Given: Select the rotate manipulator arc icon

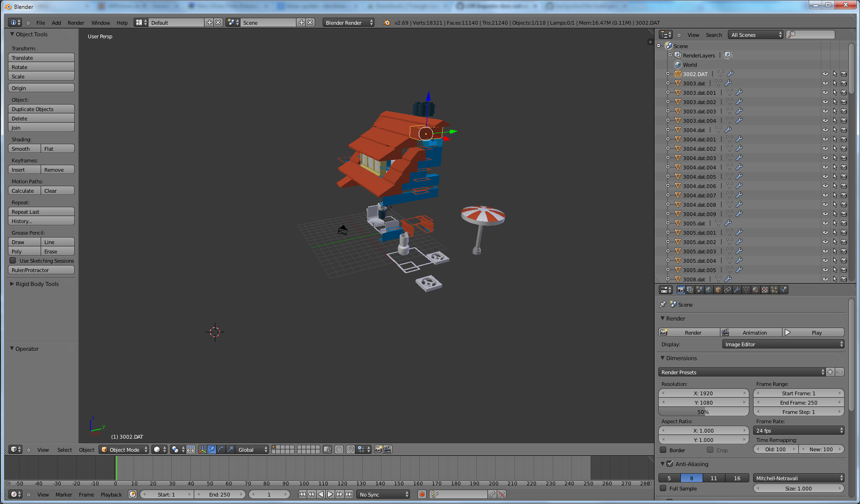Looking at the screenshot, I should coord(221,449).
